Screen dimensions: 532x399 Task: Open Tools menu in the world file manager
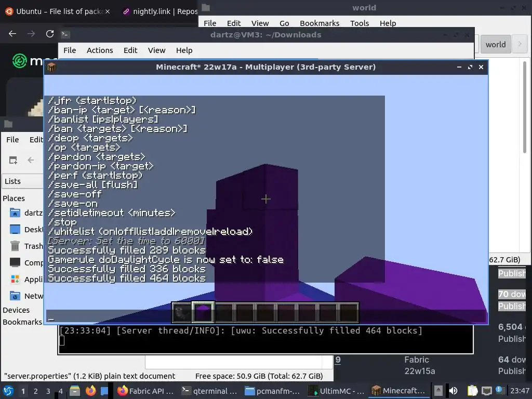[360, 23]
